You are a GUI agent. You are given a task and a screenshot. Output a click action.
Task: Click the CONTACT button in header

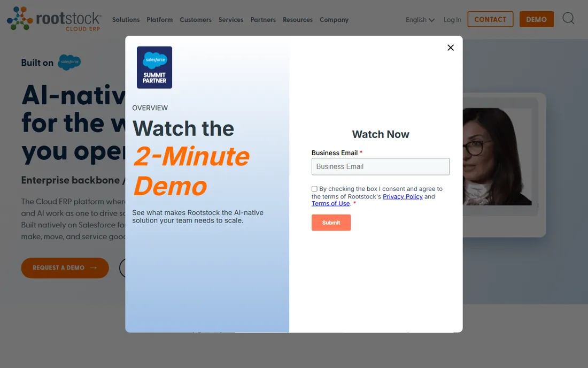(x=490, y=19)
